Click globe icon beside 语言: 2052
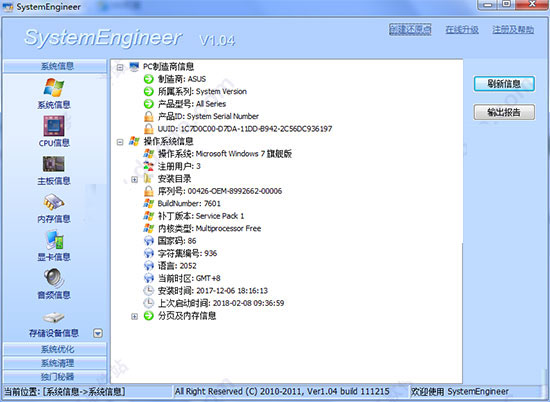 tap(149, 266)
